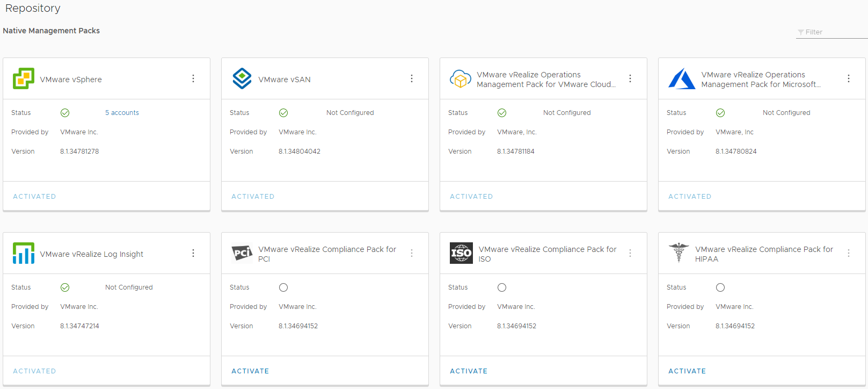Viewport: 868px width, 389px height.
Task: Click the vSAN green status checkmark
Action: coord(283,113)
